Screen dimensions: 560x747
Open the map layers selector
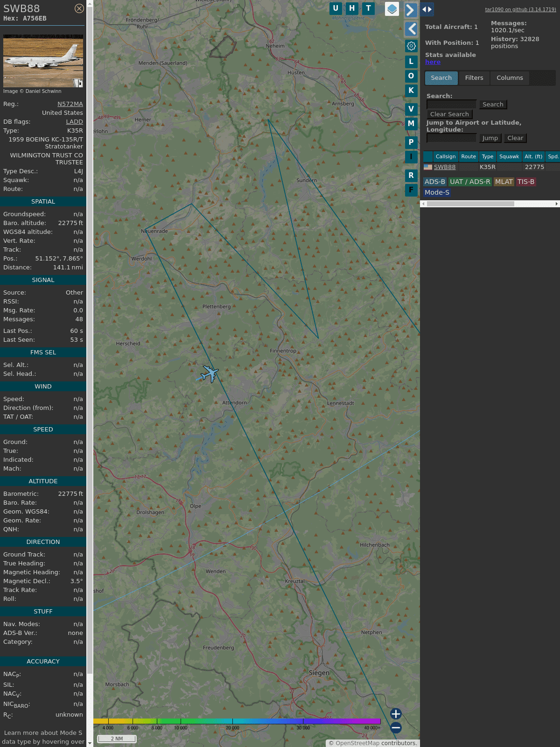pos(392,9)
